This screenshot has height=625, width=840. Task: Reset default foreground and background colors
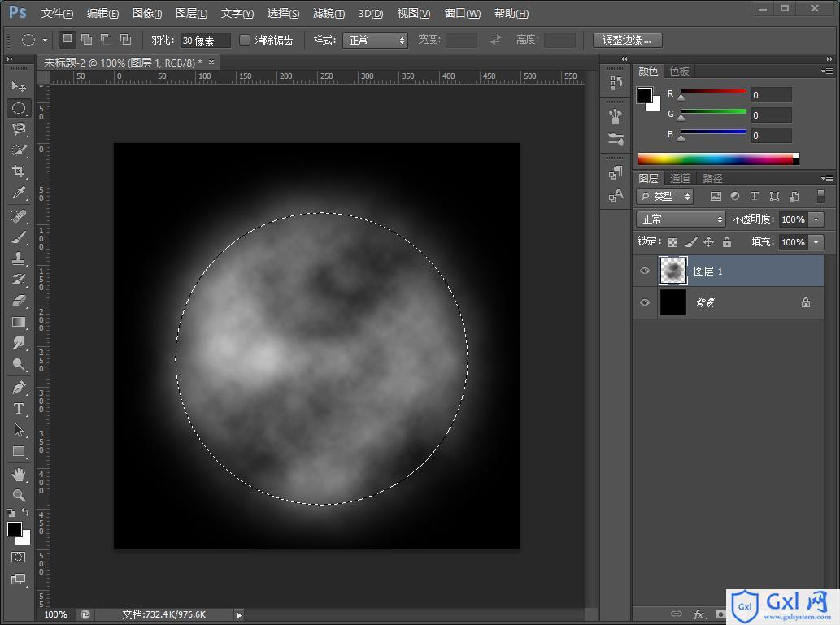click(x=11, y=513)
